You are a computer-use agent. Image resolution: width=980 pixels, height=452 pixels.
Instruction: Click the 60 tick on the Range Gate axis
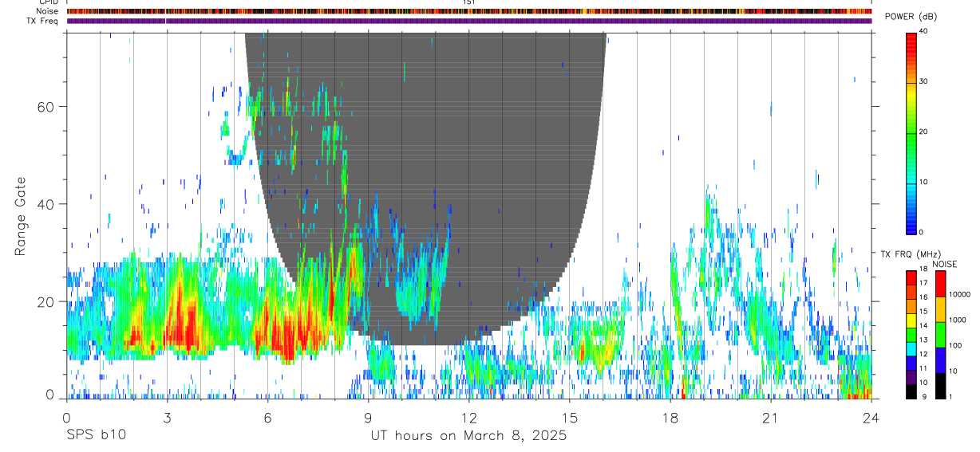[x=46, y=106]
